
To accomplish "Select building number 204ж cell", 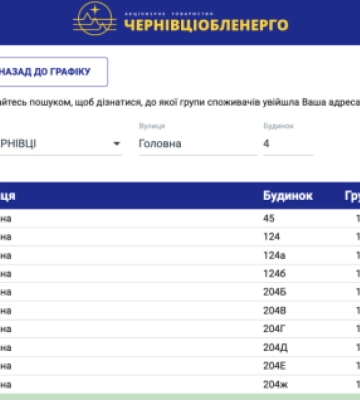I will [x=275, y=385].
